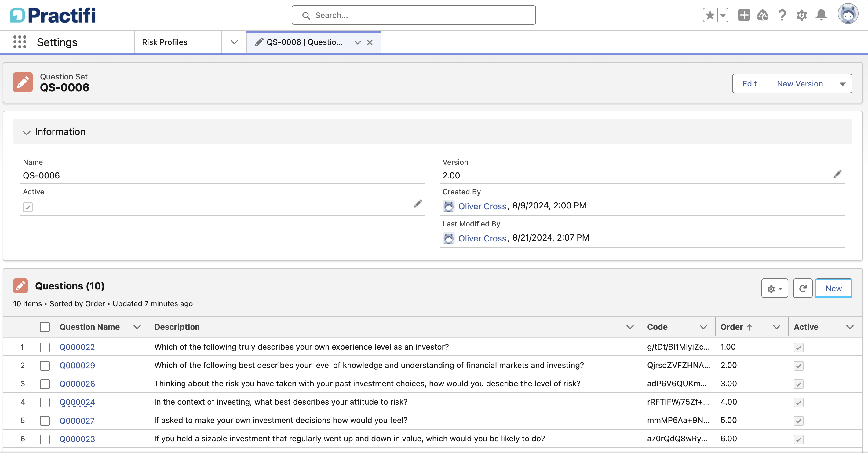Click the Practifi logo
The image size is (868, 456).
pyautogui.click(x=53, y=15)
